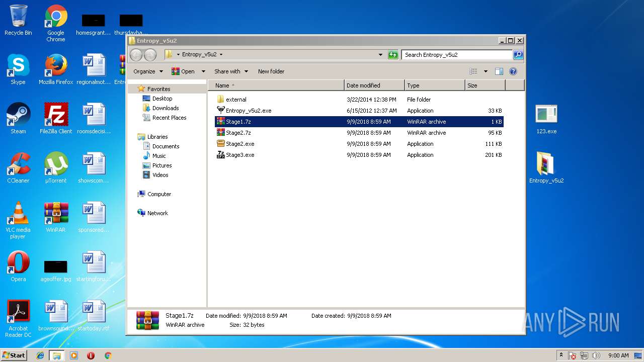Open the Opera browser desktop icon

(18, 267)
